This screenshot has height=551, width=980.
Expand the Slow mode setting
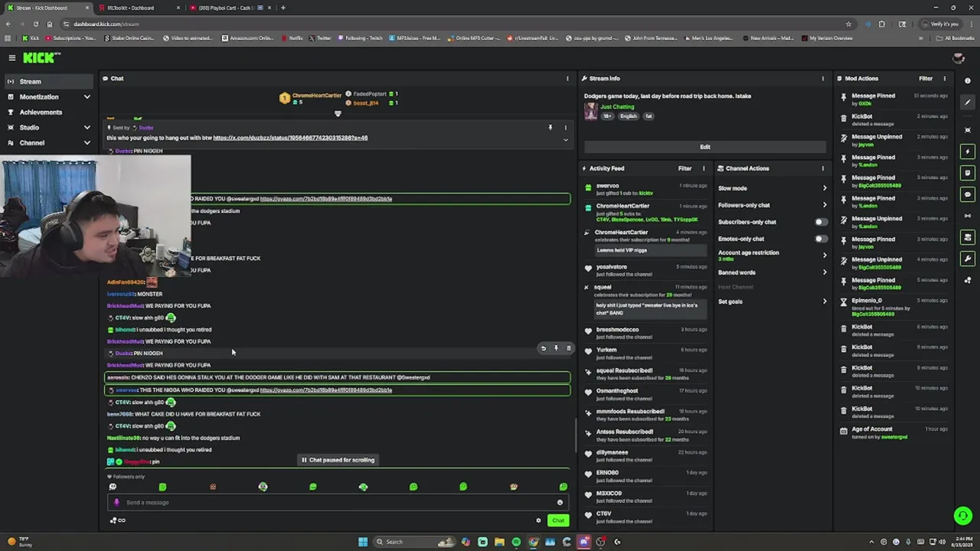coord(773,188)
